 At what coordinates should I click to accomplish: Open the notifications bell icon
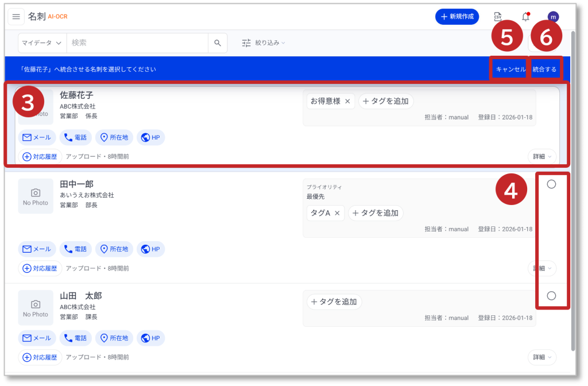(x=525, y=17)
